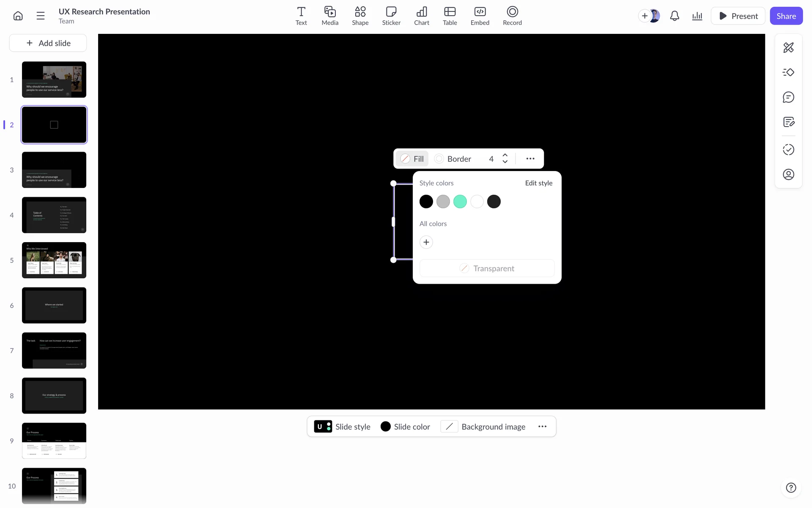Open the Comments panel icon
Viewport: 812px width, 508px height.
[x=788, y=97]
